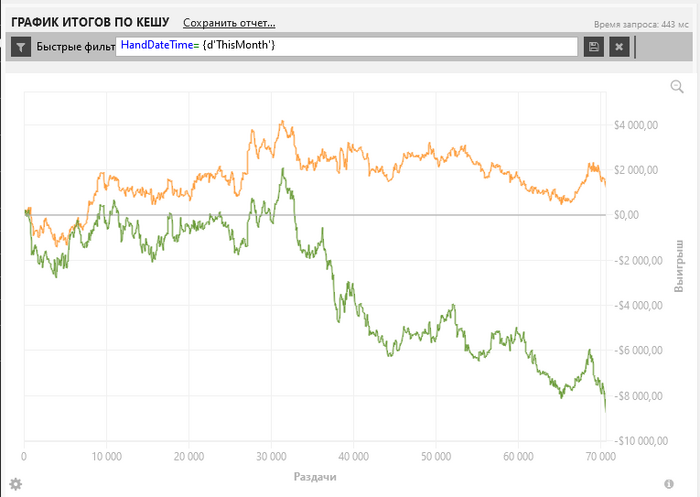700x497 pixels.
Task: Click the $0,00 axis label
Action: 626,215
